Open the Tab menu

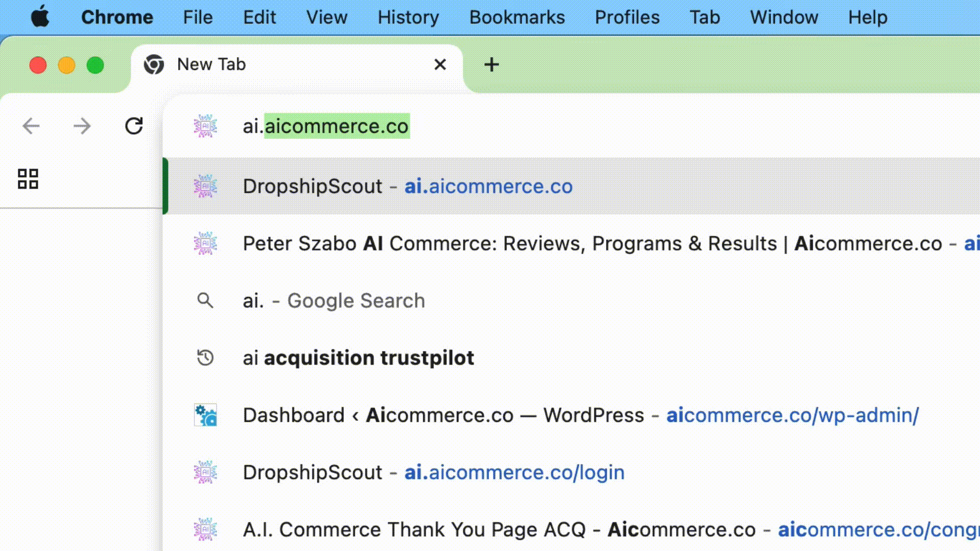pyautogui.click(x=704, y=17)
